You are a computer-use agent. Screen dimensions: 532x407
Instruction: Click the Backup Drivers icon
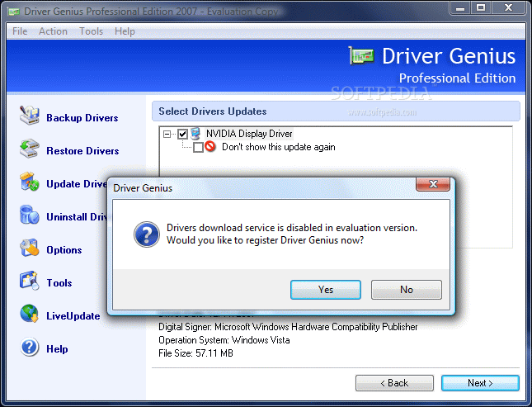pos(29,115)
